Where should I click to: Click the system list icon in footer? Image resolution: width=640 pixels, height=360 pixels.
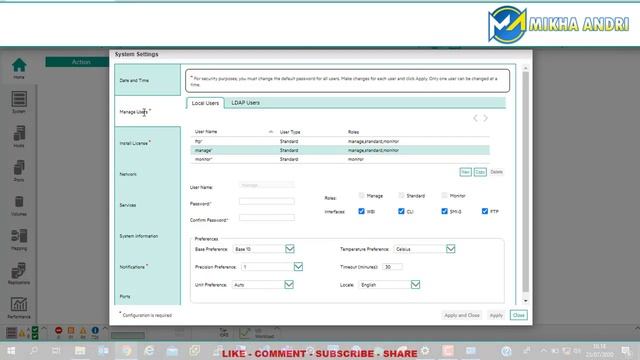click(x=11, y=333)
